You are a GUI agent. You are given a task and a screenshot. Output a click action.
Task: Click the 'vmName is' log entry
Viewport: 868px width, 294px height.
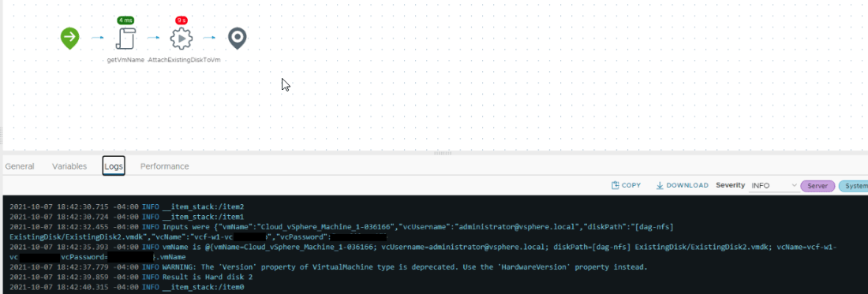(x=424, y=252)
